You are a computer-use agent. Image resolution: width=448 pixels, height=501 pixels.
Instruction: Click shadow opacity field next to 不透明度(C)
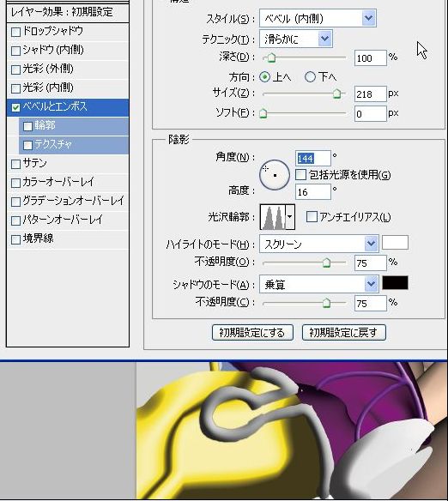pyautogui.click(x=371, y=303)
